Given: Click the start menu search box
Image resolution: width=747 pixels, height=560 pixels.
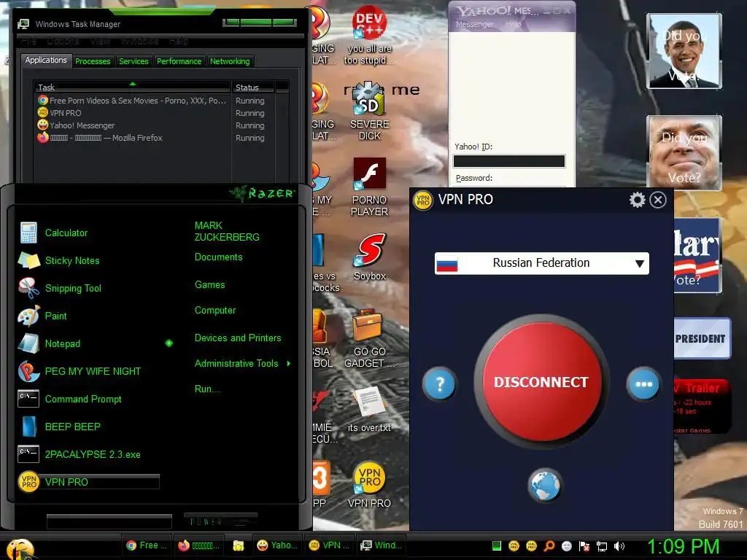Looking at the screenshot, I should (109, 521).
